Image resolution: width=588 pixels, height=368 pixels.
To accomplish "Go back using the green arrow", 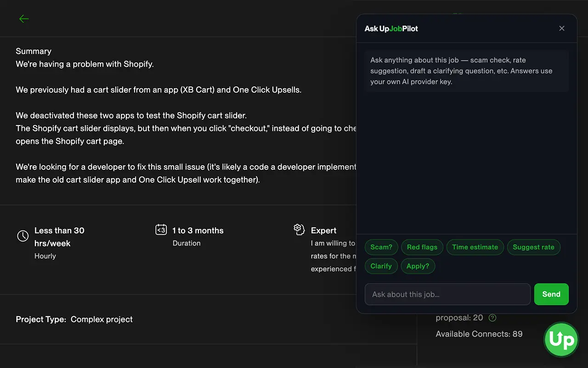I will 24,19.
